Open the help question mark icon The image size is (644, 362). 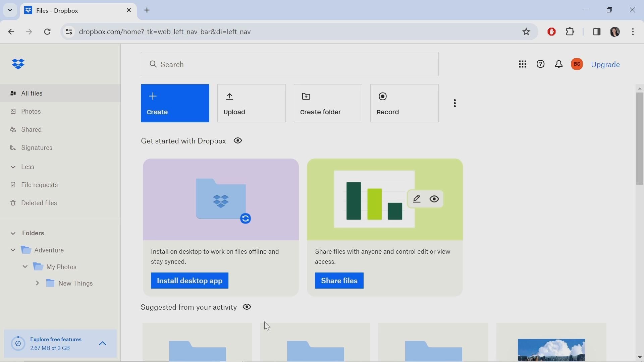click(540, 64)
